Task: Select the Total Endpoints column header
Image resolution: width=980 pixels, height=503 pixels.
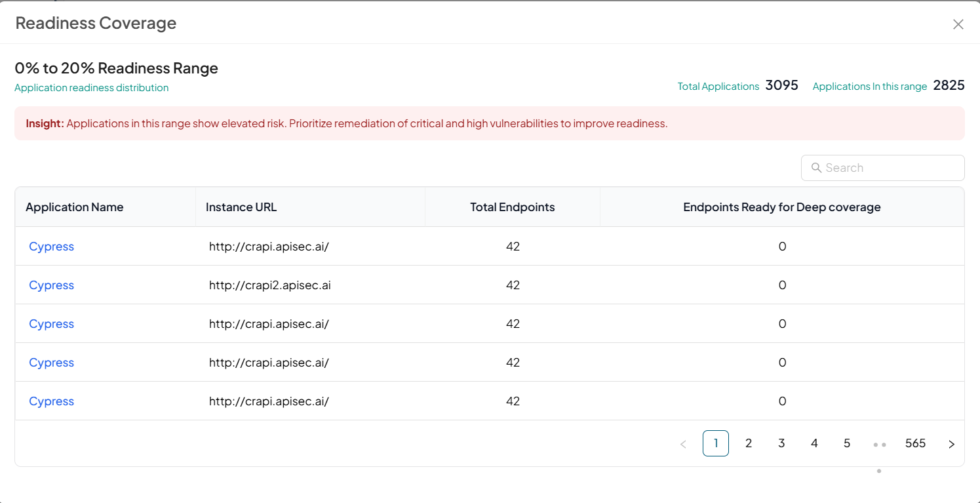Action: [512, 207]
